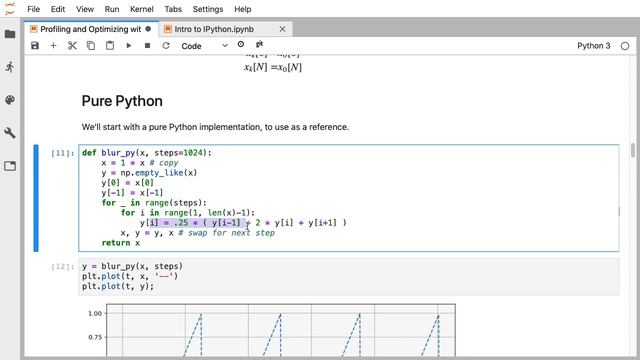Open the View menu
The image size is (640, 360).
pos(85,9)
